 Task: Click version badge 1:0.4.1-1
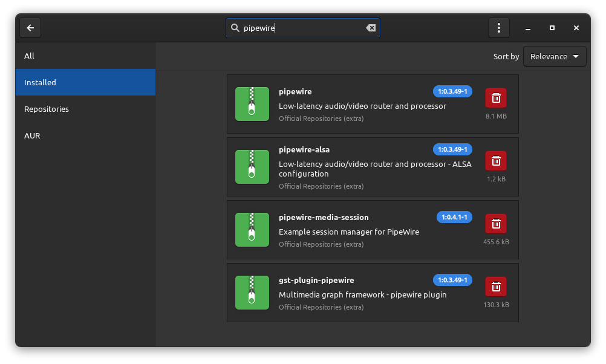pyautogui.click(x=455, y=217)
